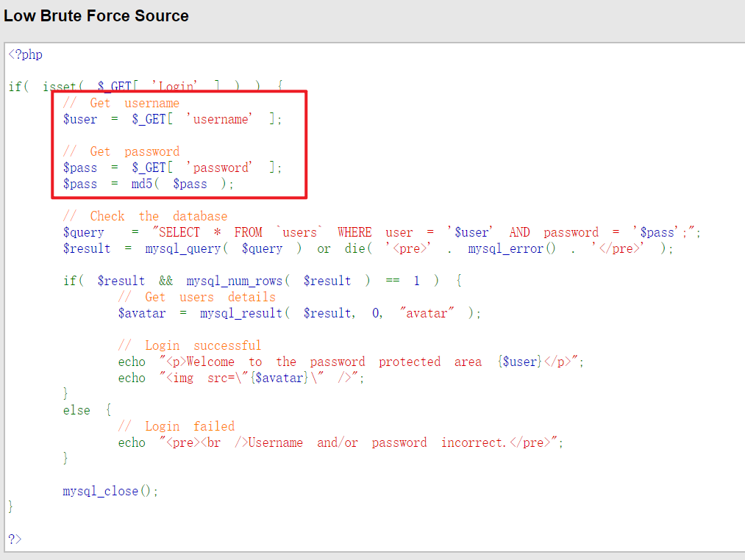This screenshot has height=560, width=745.
Task: Click the mysql_query $result line
Action: tap(368, 248)
